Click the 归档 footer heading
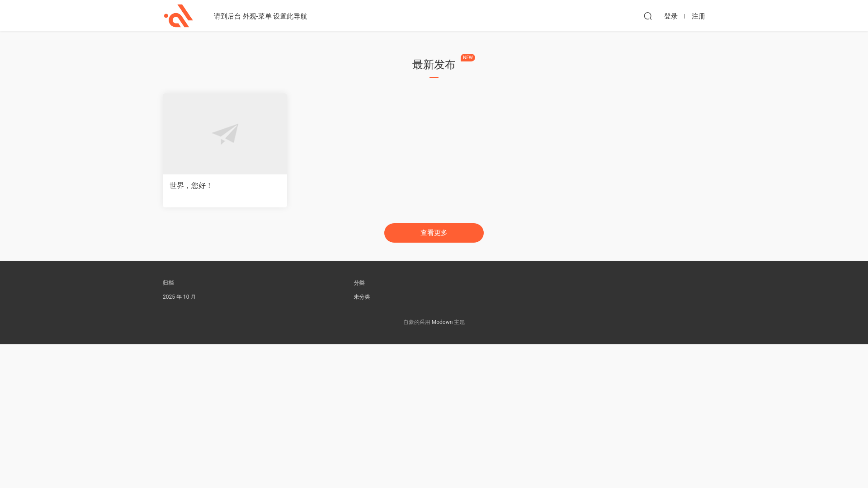This screenshot has height=488, width=868. click(168, 283)
